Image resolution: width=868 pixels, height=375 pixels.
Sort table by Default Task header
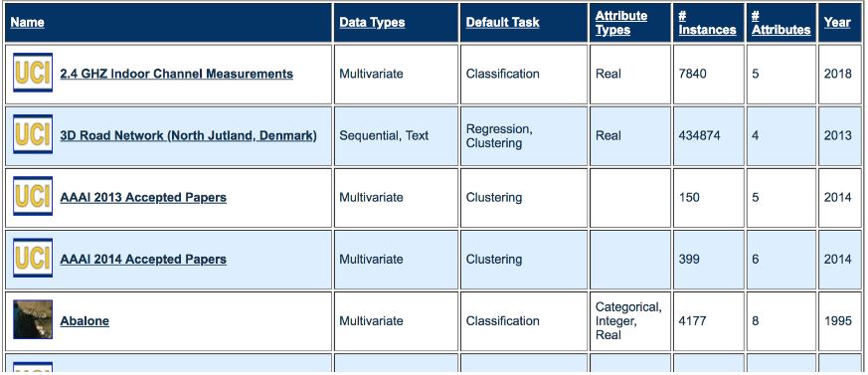pyautogui.click(x=503, y=23)
